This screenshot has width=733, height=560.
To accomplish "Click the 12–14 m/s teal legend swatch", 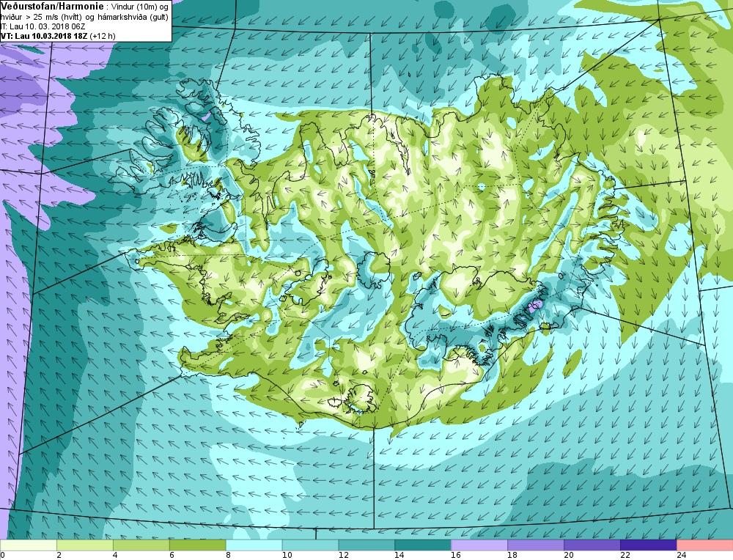I will [x=366, y=545].
